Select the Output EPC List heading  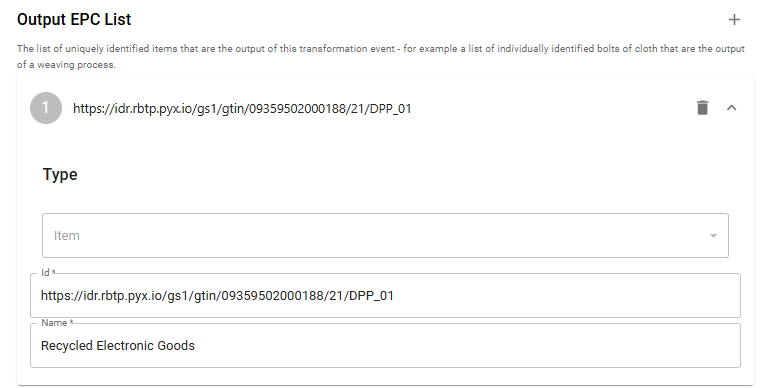pyautogui.click(x=74, y=19)
